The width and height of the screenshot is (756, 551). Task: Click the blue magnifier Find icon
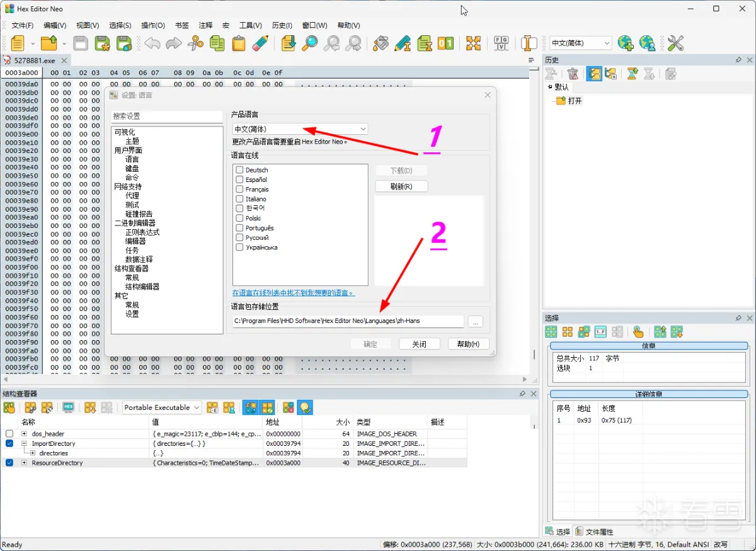tap(310, 43)
